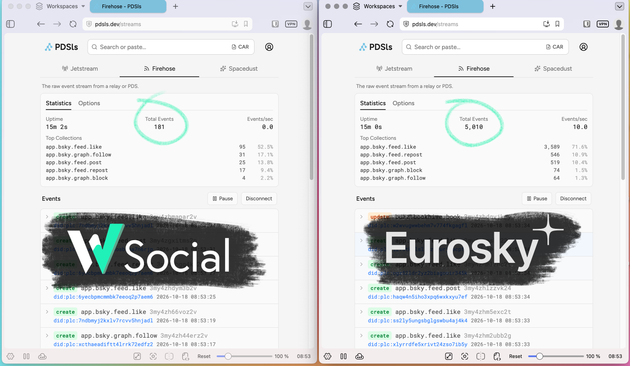Open Workspaces icon in left window
Viewport: 630px width, 366px height.
click(x=39, y=6)
